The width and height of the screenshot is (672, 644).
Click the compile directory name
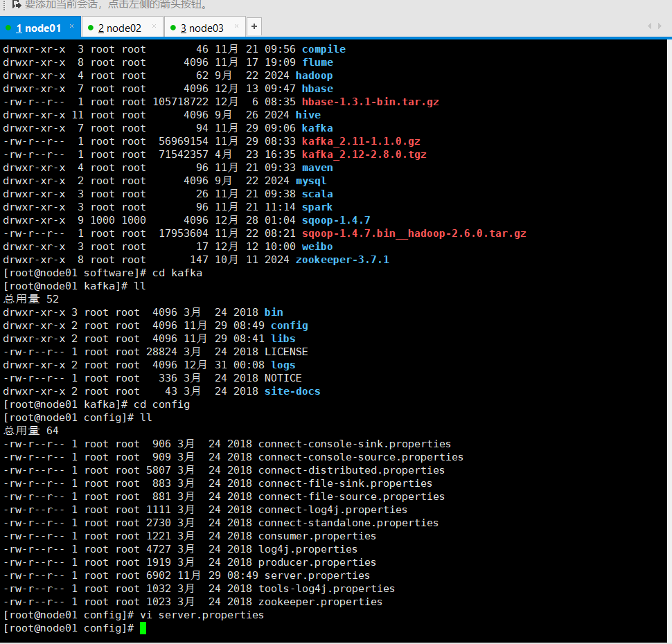(x=324, y=49)
